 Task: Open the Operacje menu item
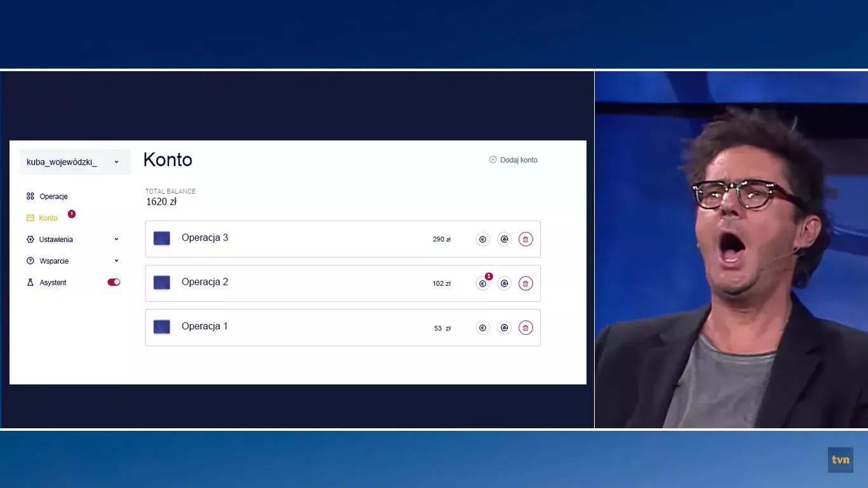[x=53, y=196]
